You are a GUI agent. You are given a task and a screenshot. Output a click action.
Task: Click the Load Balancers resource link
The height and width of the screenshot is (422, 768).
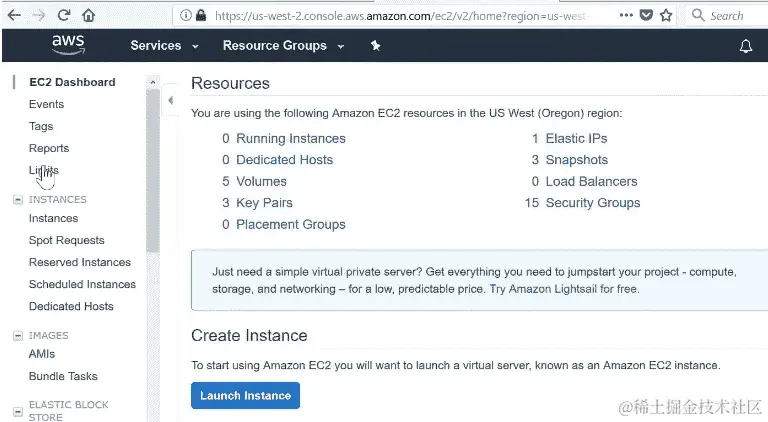(591, 182)
